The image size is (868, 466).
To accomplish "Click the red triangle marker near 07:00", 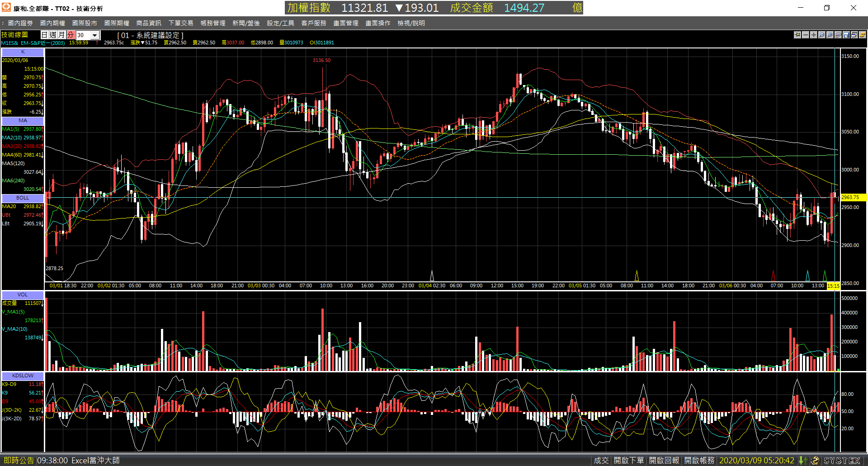I will (x=773, y=276).
